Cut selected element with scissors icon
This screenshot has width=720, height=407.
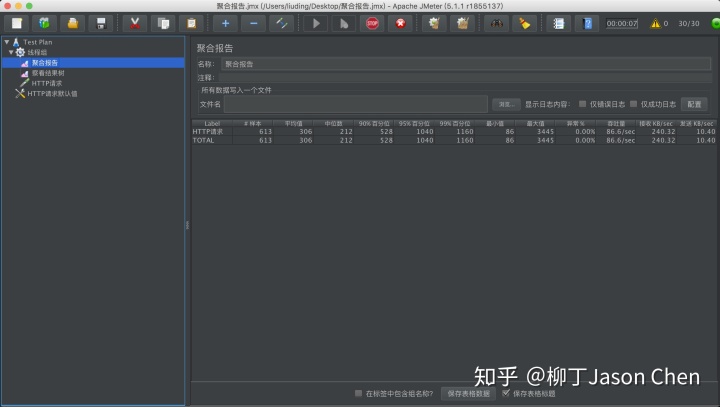tap(135, 23)
